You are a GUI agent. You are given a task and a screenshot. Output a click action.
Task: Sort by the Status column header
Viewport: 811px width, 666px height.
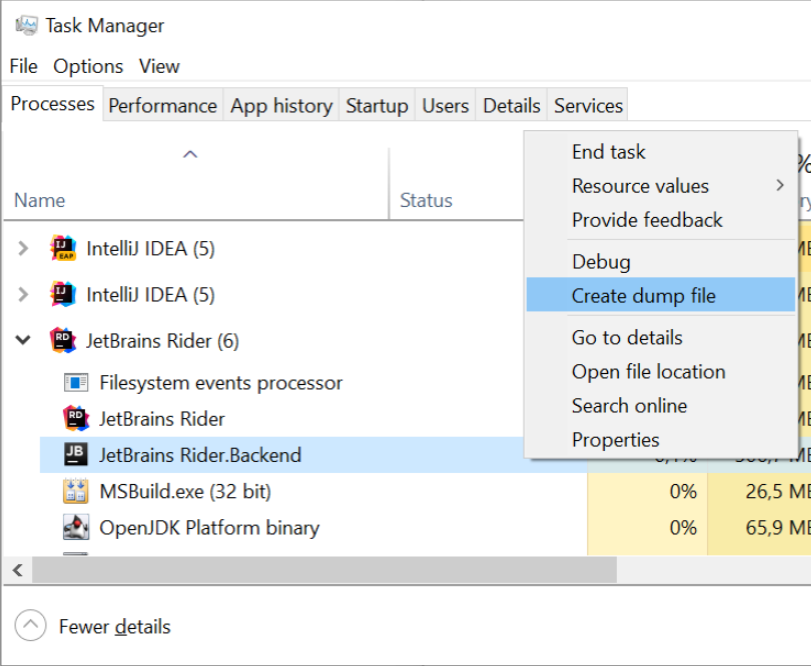pyautogui.click(x=426, y=200)
